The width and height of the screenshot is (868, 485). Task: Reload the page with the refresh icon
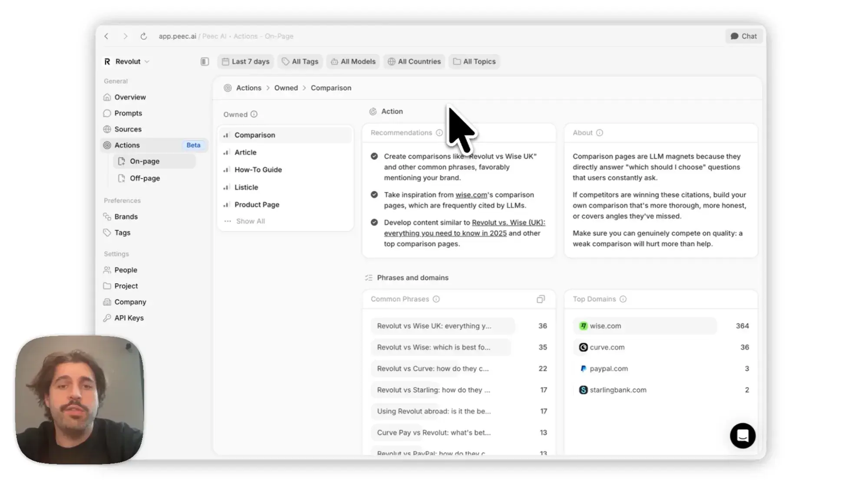coord(143,36)
